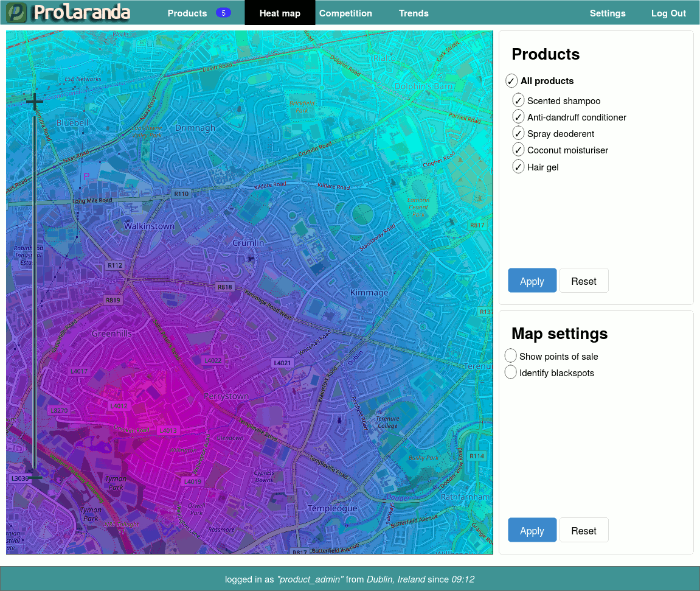This screenshot has width=700, height=591.
Task: Zoom in with the map plus icon
Action: pyautogui.click(x=35, y=100)
